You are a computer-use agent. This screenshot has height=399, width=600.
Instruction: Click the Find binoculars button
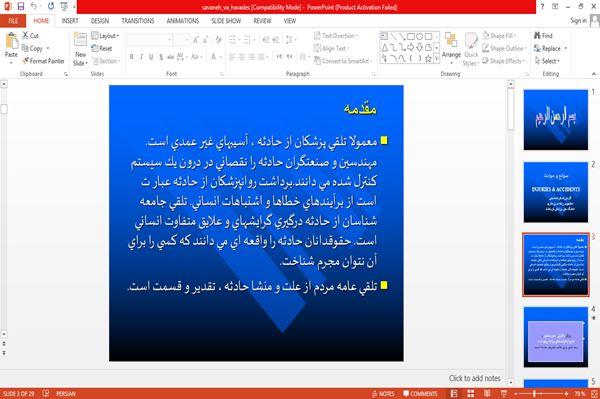pyautogui.click(x=543, y=36)
